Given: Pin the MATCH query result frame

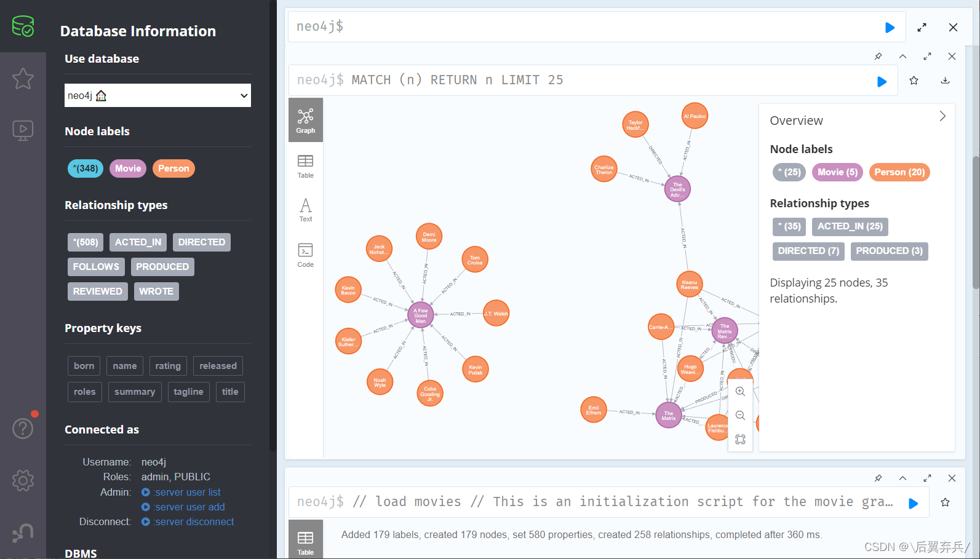Looking at the screenshot, I should click(x=878, y=56).
